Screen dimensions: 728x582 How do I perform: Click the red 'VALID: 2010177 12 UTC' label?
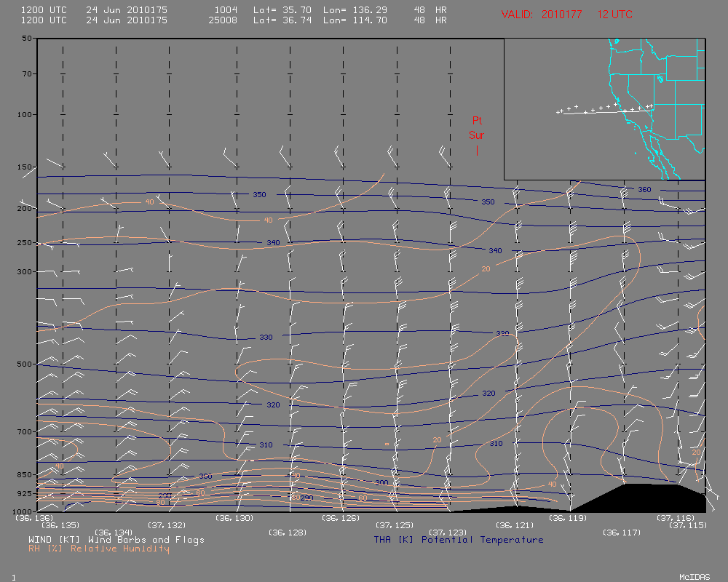pos(566,15)
